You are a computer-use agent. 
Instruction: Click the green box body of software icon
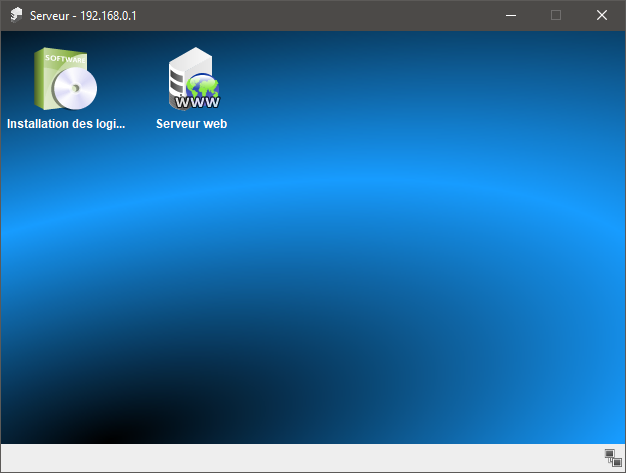pyautogui.click(x=48, y=85)
